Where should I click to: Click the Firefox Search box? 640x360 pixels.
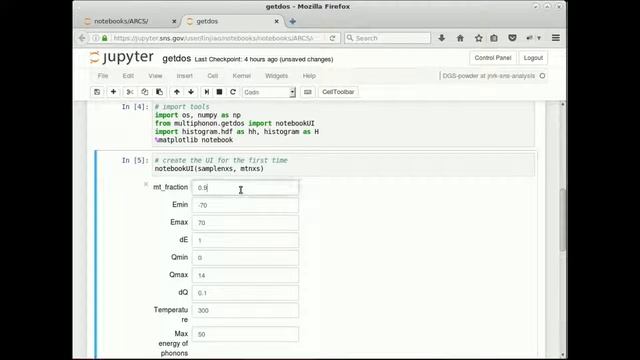[x=387, y=38]
